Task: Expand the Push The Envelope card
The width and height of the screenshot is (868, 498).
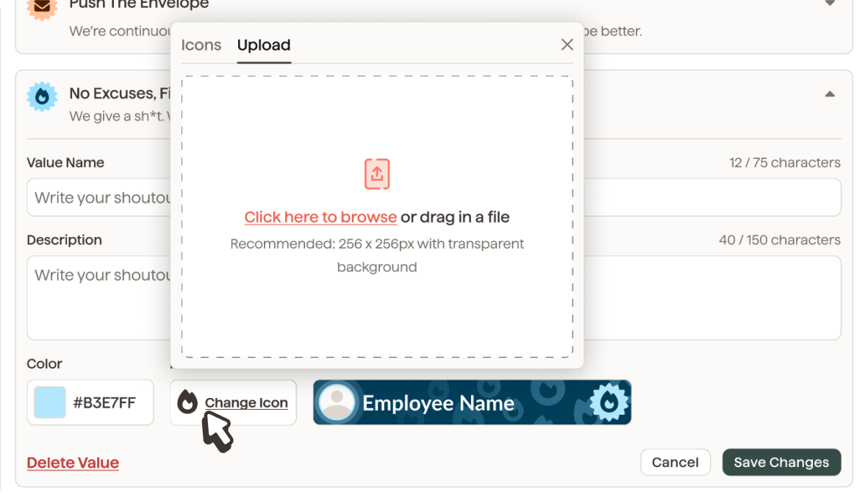Action: click(x=830, y=4)
